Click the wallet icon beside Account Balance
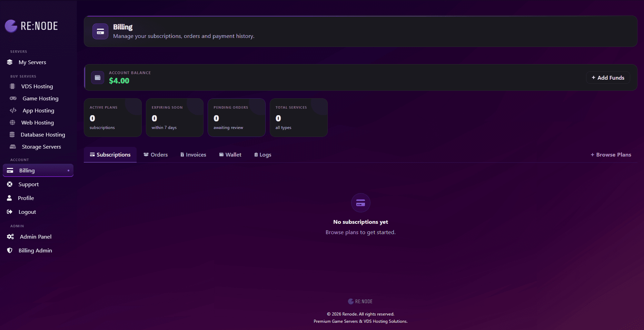Viewport: 644px width, 330px height. pos(98,78)
